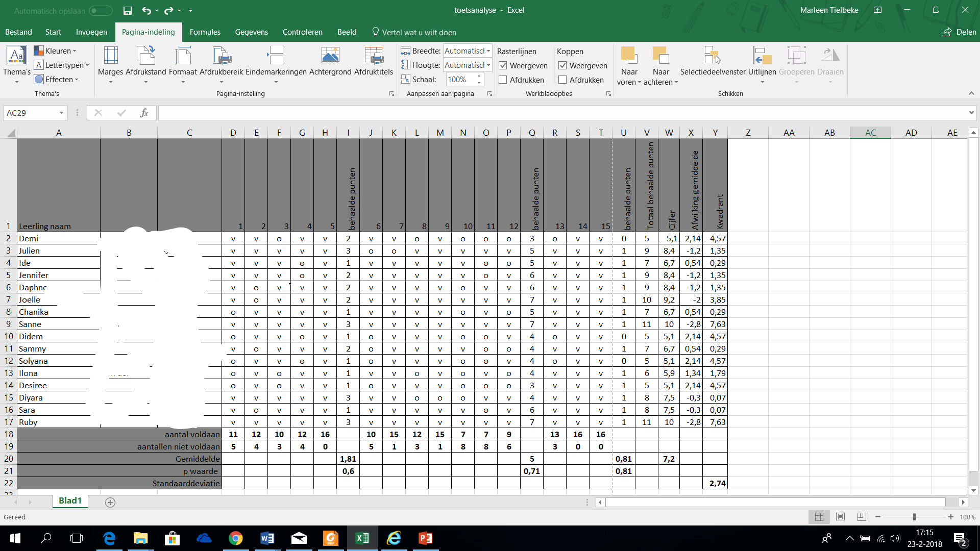
Task: Open Afdruktitels print titles dialog
Action: click(x=373, y=56)
